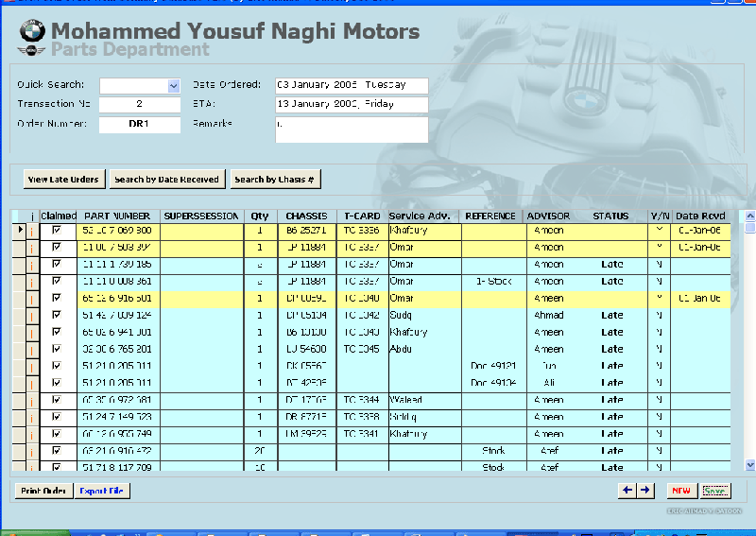Screen dimensions: 756x536
Task: Click advisor cell Ahmad
Action: [549, 315]
